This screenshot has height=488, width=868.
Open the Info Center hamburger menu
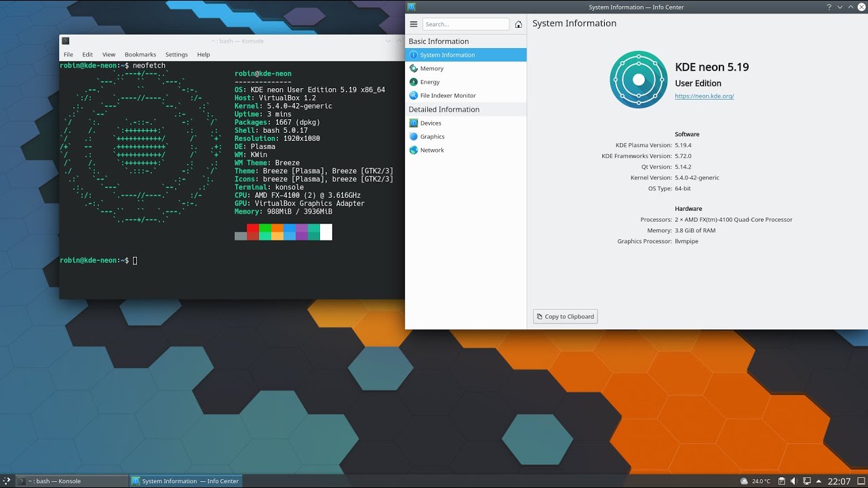414,24
